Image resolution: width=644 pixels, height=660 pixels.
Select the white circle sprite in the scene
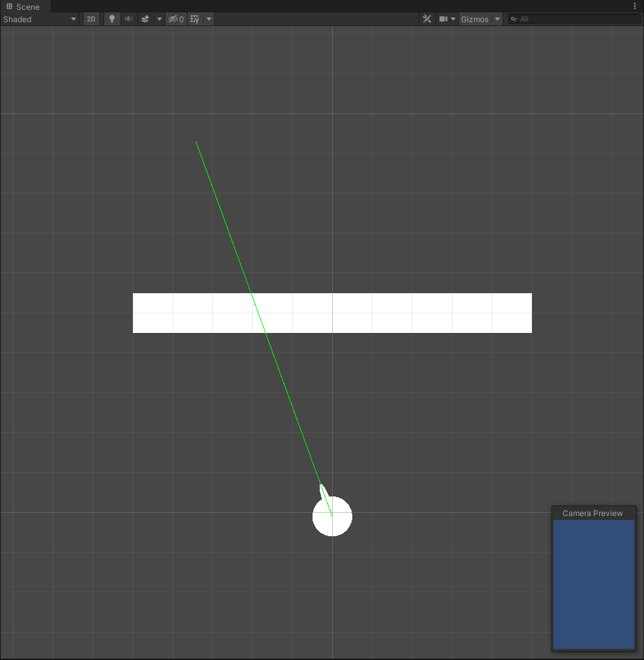click(x=332, y=515)
